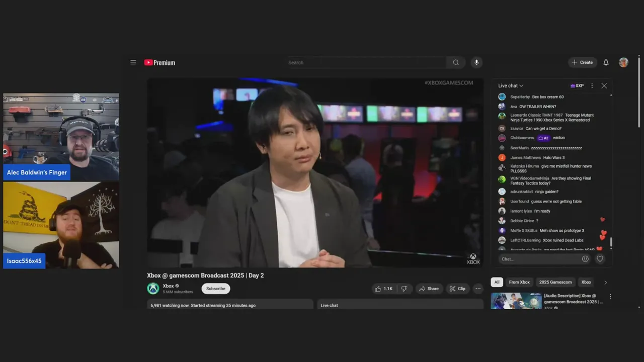Open the Live chat box below video

pos(400,304)
